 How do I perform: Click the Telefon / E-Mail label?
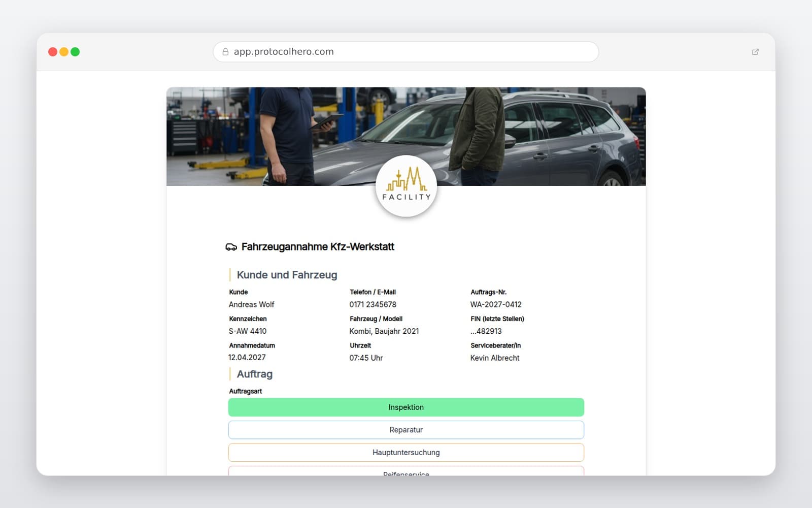pyautogui.click(x=373, y=292)
